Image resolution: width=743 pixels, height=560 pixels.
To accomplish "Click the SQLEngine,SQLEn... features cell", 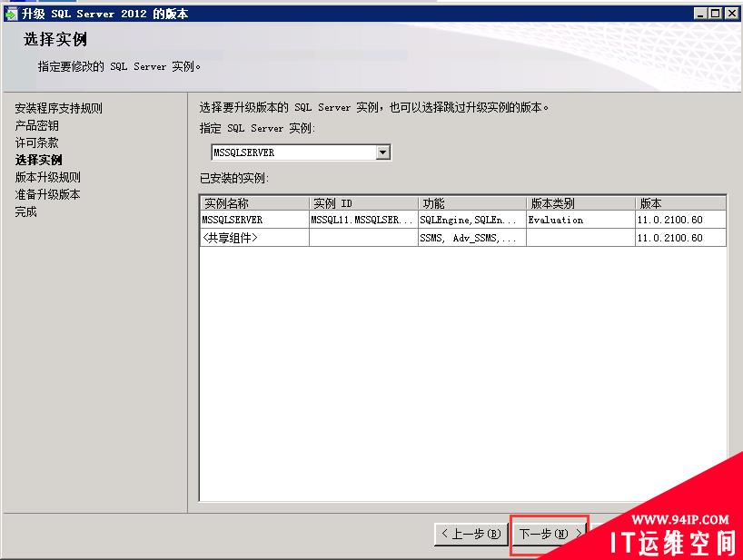I will click(472, 220).
